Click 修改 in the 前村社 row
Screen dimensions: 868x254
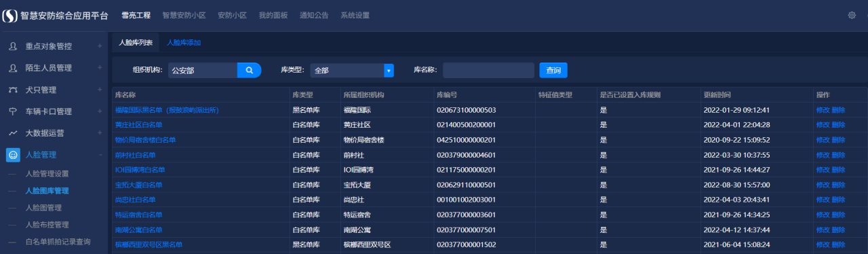click(823, 155)
